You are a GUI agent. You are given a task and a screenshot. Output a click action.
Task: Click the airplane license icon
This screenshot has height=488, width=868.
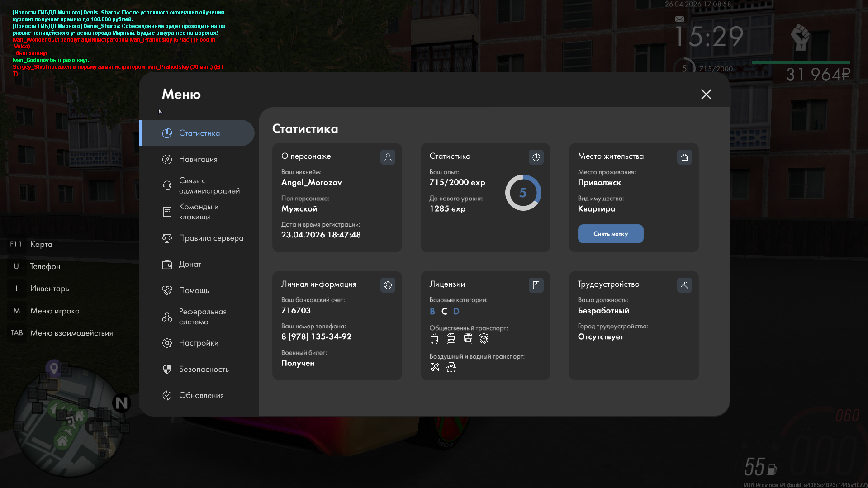pos(435,367)
